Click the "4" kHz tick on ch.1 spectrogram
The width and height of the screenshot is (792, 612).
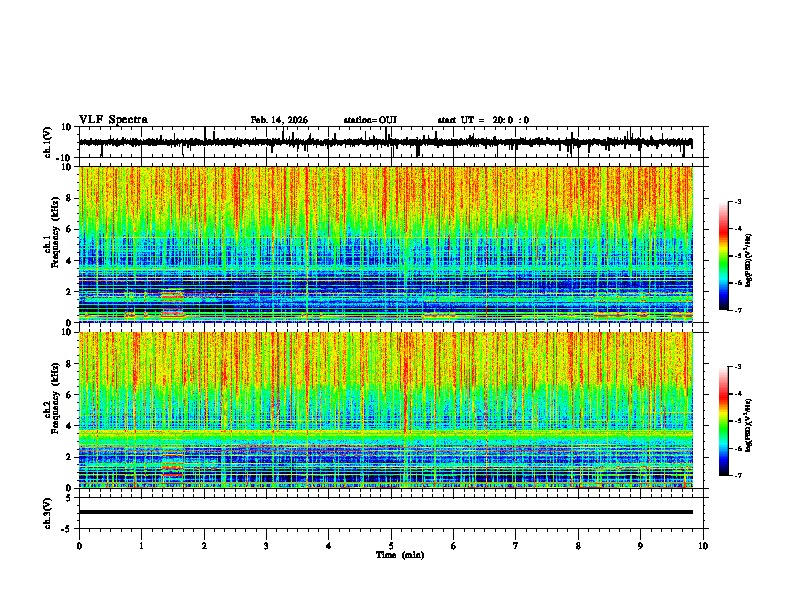pos(69,261)
